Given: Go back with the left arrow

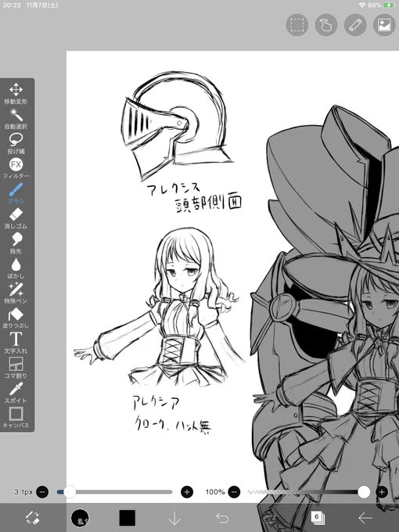Looking at the screenshot, I should pos(365,518).
